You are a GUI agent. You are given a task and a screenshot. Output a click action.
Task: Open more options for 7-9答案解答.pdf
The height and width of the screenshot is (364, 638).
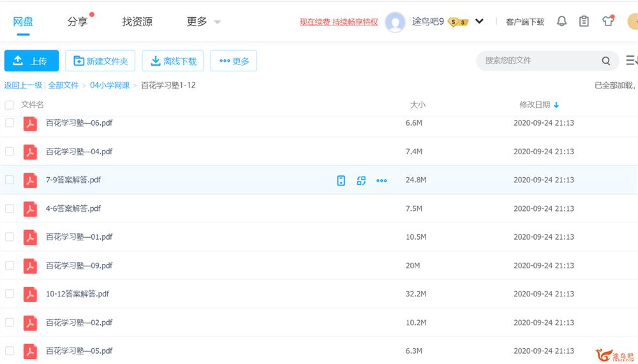point(382,180)
